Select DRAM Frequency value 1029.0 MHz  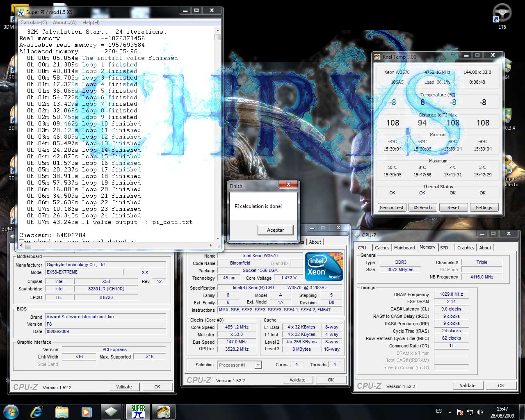pos(451,294)
